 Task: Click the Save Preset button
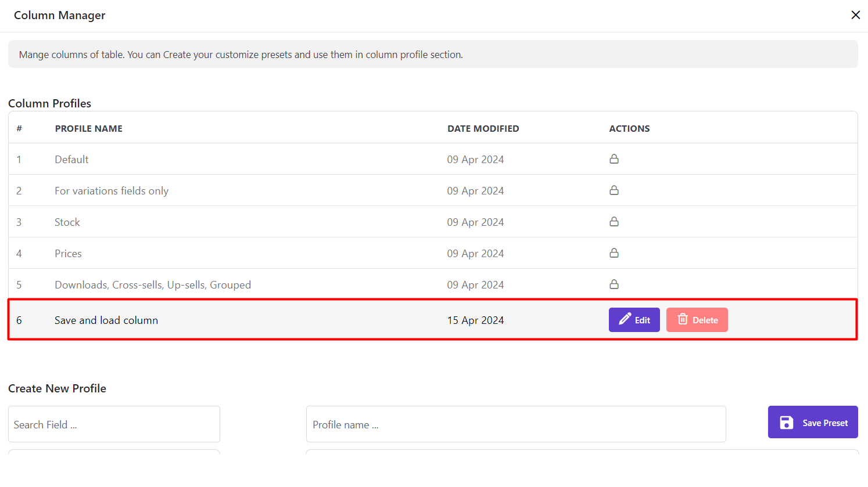click(812, 422)
